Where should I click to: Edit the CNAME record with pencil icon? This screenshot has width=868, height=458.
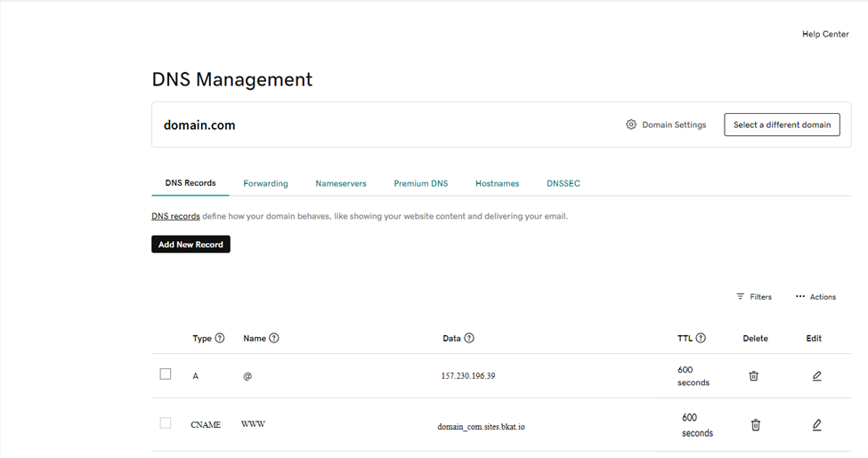[x=816, y=425]
